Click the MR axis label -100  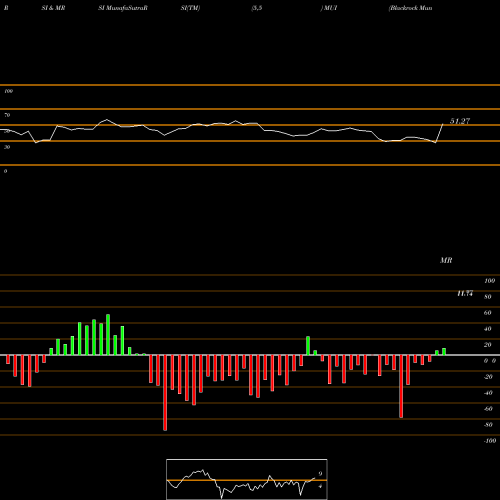click(x=489, y=441)
